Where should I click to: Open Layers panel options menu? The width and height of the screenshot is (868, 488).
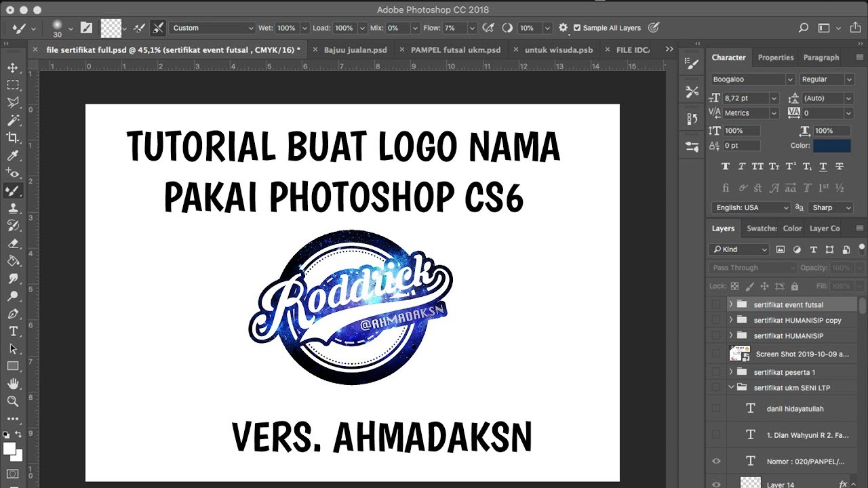pyautogui.click(x=860, y=228)
